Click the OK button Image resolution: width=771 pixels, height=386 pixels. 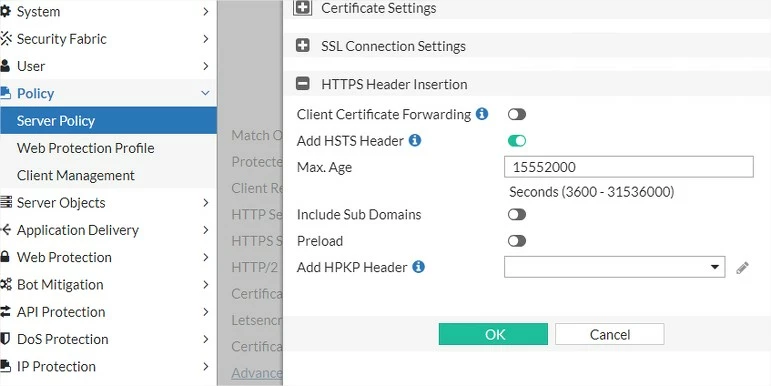coord(493,334)
